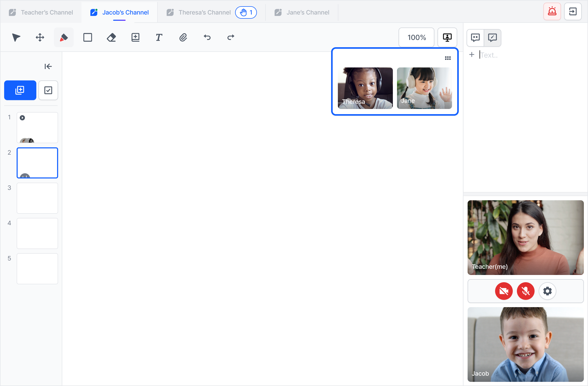Click the red alarm bell button

click(552, 11)
